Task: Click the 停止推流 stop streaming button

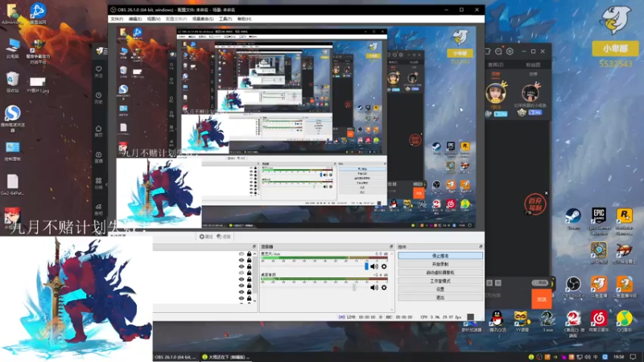Action: tap(440, 256)
